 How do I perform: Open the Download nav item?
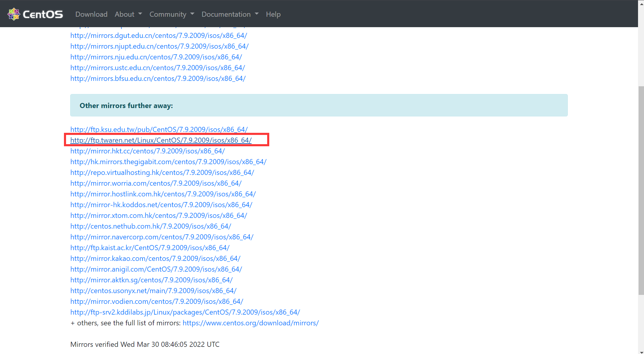[91, 14]
